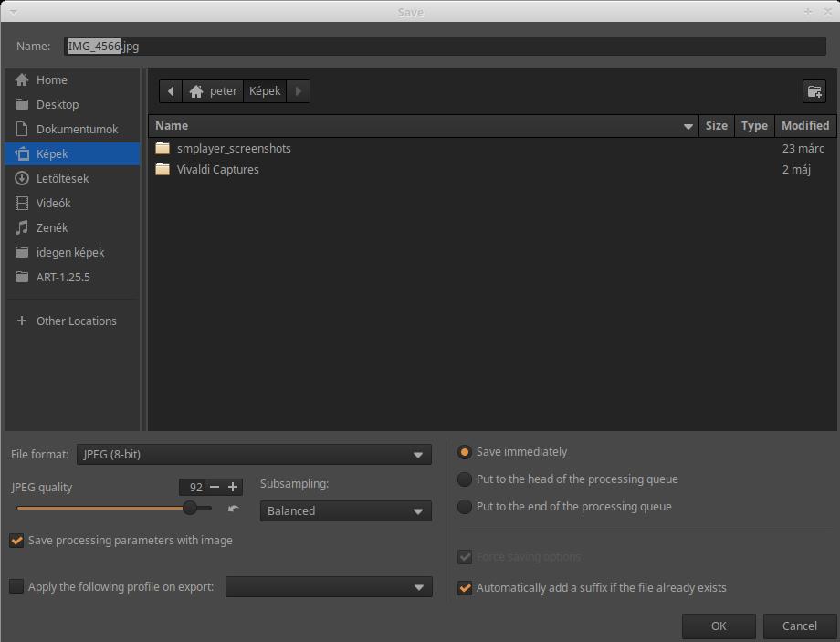
Task: Click the forward path arrow
Action: click(x=299, y=91)
